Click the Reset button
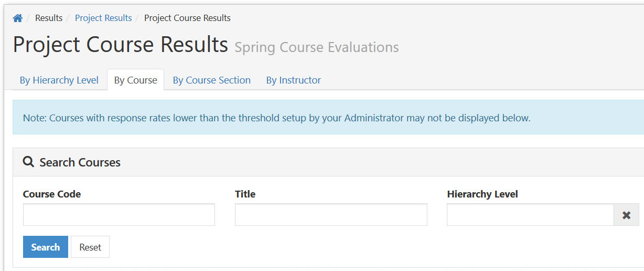 pos(90,247)
